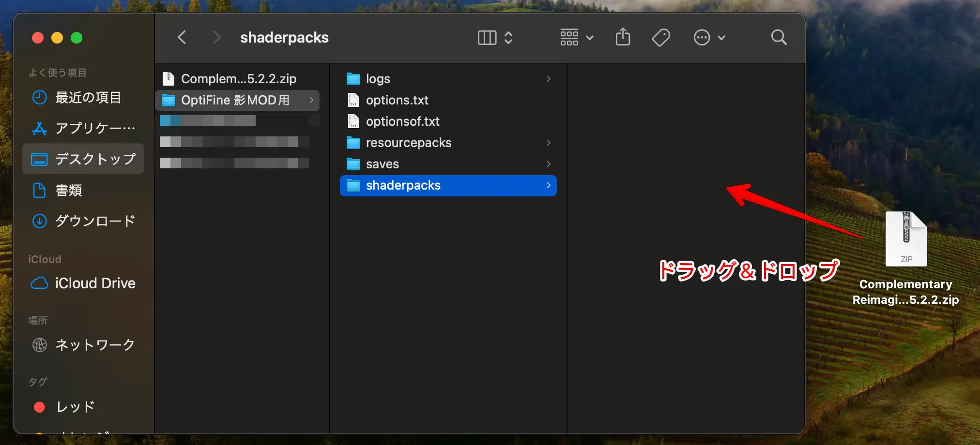This screenshot has width=980, height=445.
Task: Click the OptiFine 影MOD用 folder icon
Action: pyautogui.click(x=168, y=100)
